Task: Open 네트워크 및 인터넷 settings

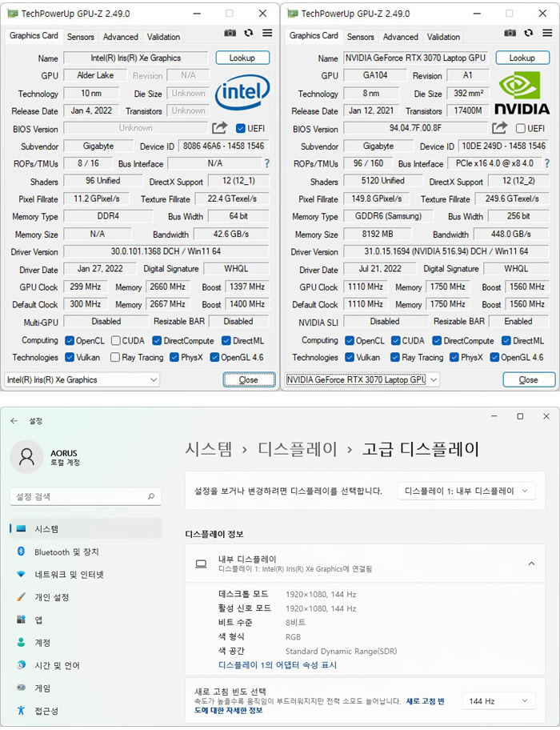Action: [x=86, y=575]
